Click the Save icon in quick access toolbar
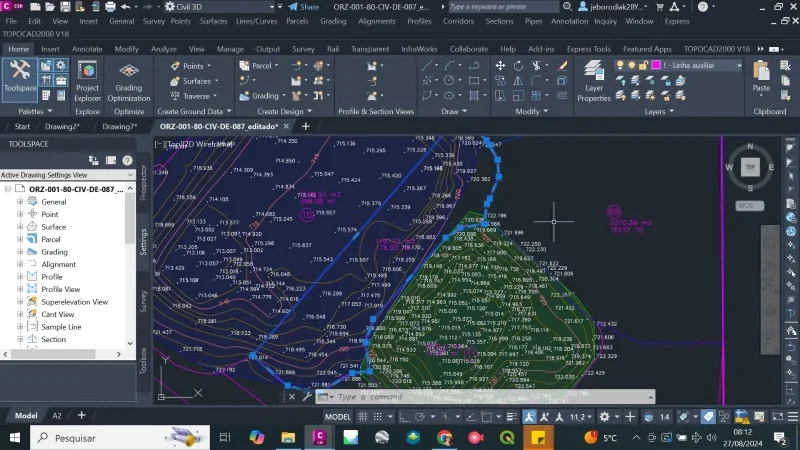Screen dimensions: 800x450 [65, 7]
